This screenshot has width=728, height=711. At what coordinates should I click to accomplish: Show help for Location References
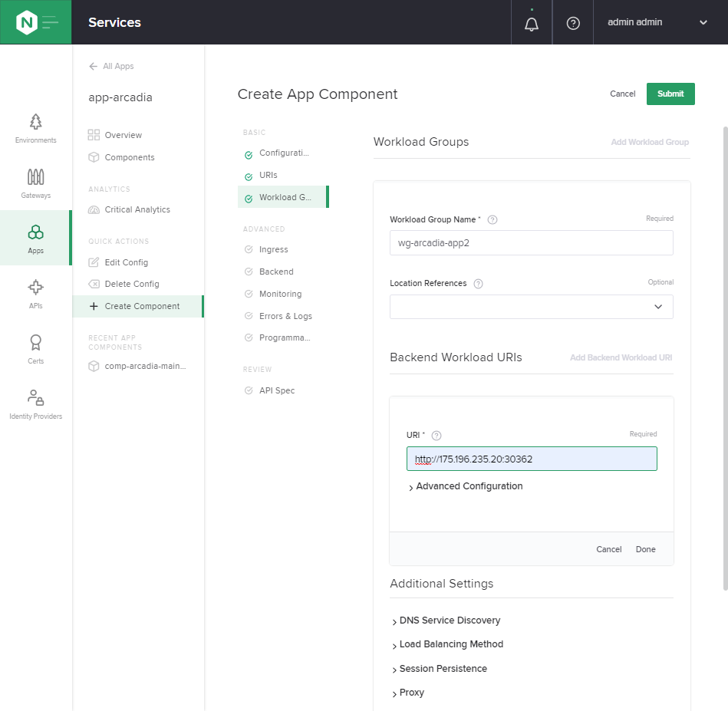click(478, 284)
